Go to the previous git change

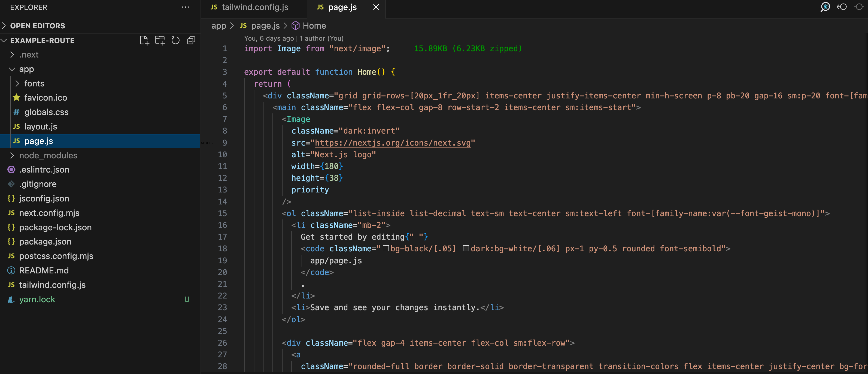(842, 7)
